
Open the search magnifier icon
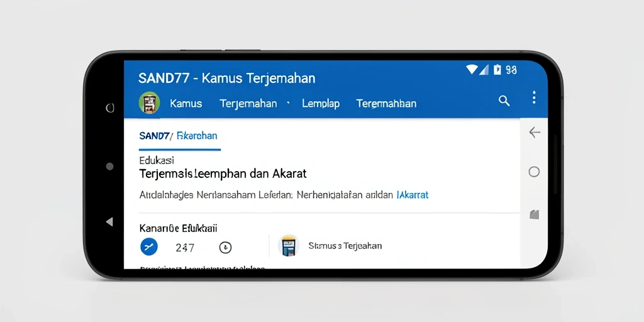click(x=504, y=101)
